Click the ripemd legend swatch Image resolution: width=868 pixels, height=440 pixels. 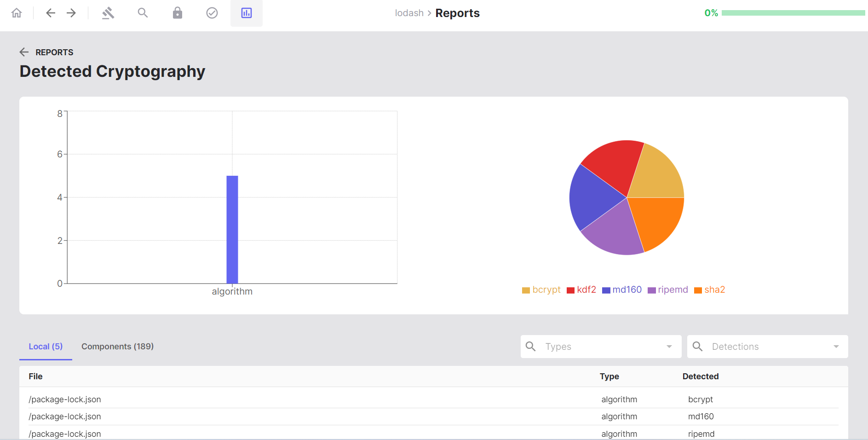pos(652,290)
